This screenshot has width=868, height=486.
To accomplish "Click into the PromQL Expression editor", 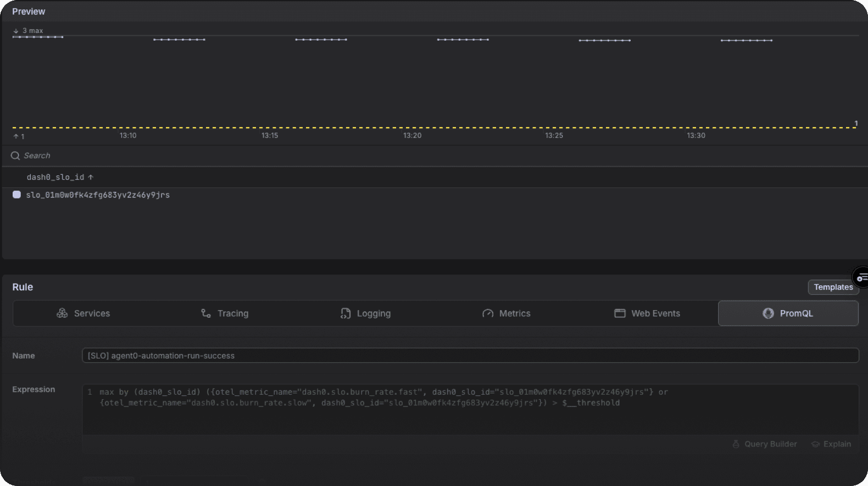I will [470, 410].
